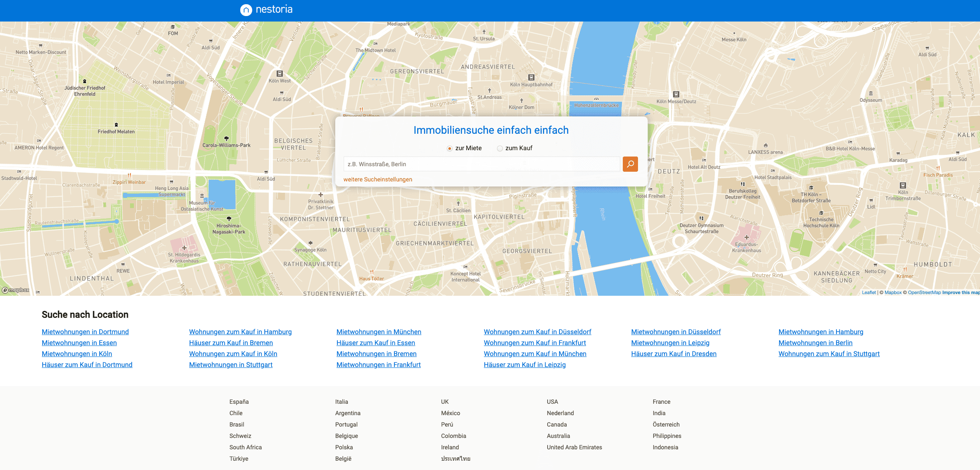Select the 'zur Miete' radio button

click(x=450, y=149)
